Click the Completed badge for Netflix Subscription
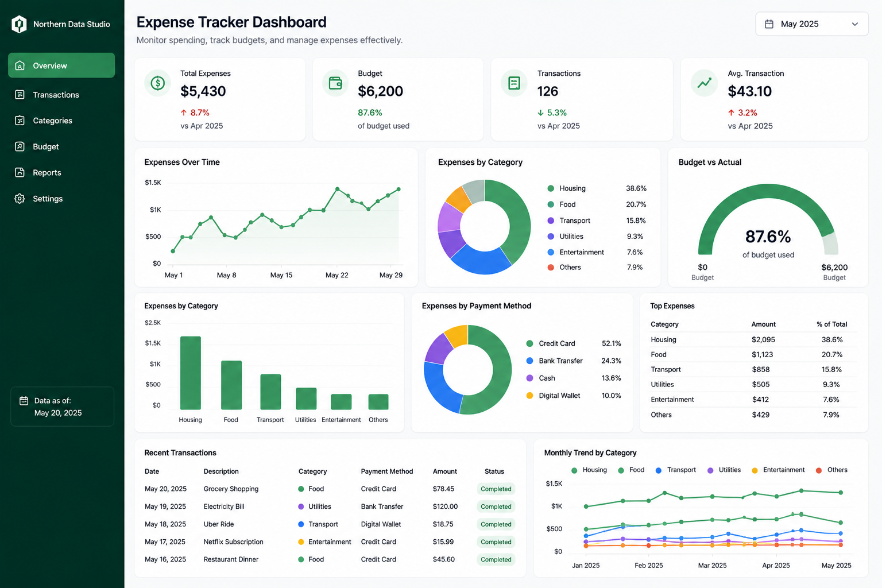Image resolution: width=882 pixels, height=588 pixels. pyautogui.click(x=496, y=542)
